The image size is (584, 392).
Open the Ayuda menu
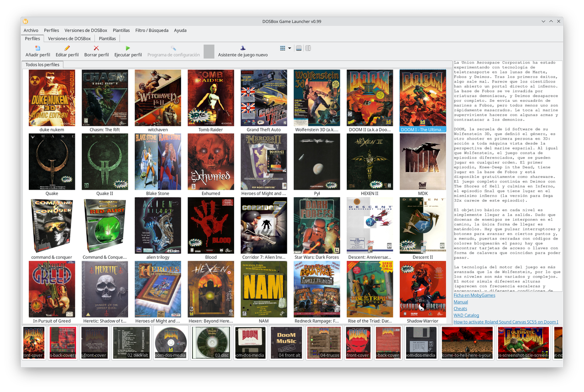click(180, 31)
